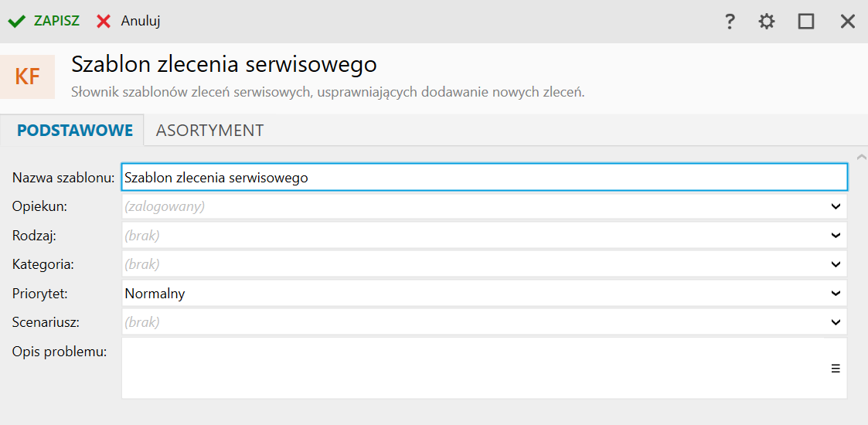868x425 pixels.
Task: Expand the Scenariusz dropdown
Action: point(836,322)
